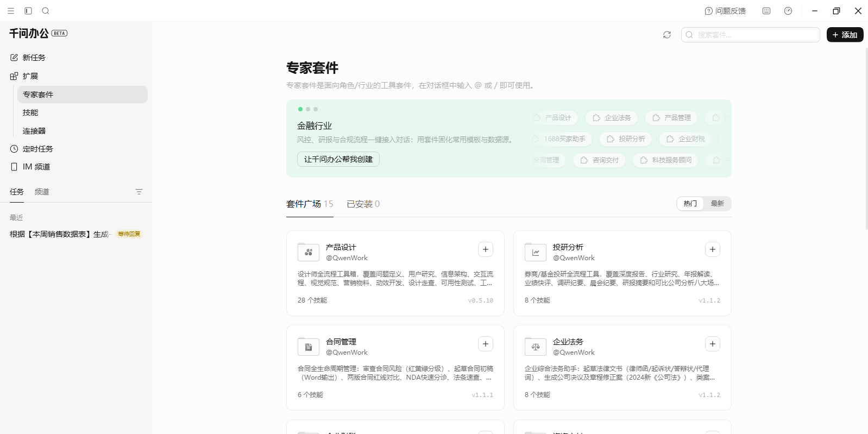Screen dimensions: 868x434
Task: Click the black 添加 button
Action: tap(845, 35)
